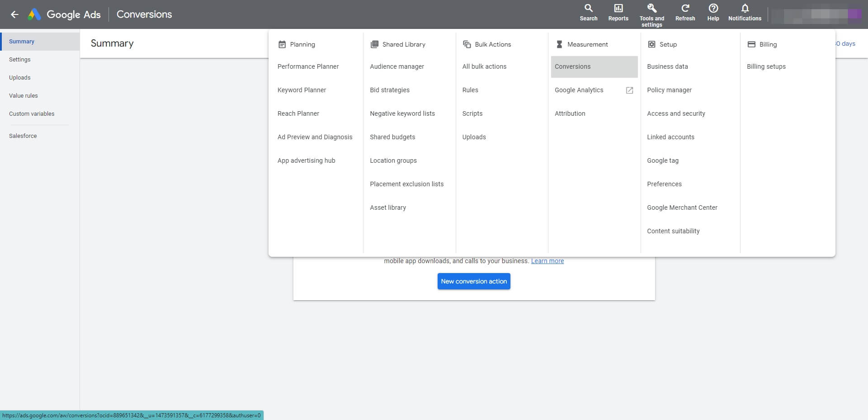
Task: Click the Setup column heading
Action: 668,44
